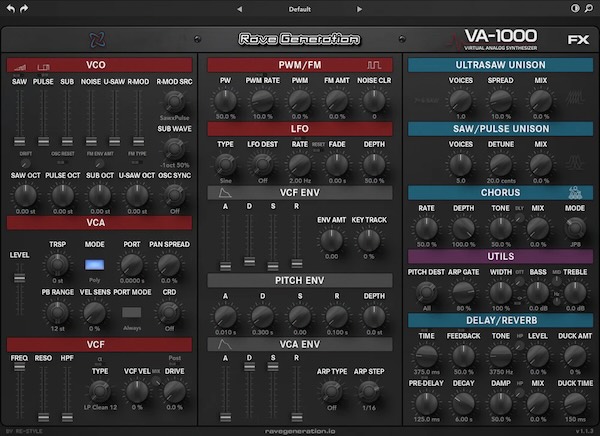Click the FM ENV AMT mini knob
The width and height of the screenshot is (600, 436).
[x=99, y=163]
